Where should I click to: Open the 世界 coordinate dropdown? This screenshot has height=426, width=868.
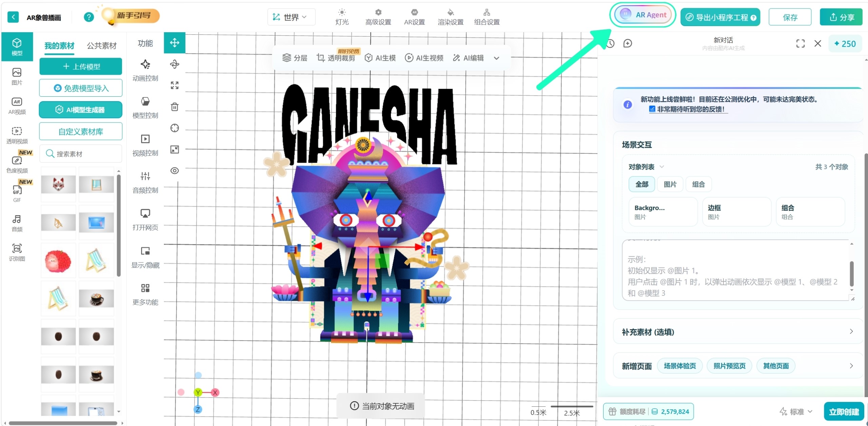point(291,17)
